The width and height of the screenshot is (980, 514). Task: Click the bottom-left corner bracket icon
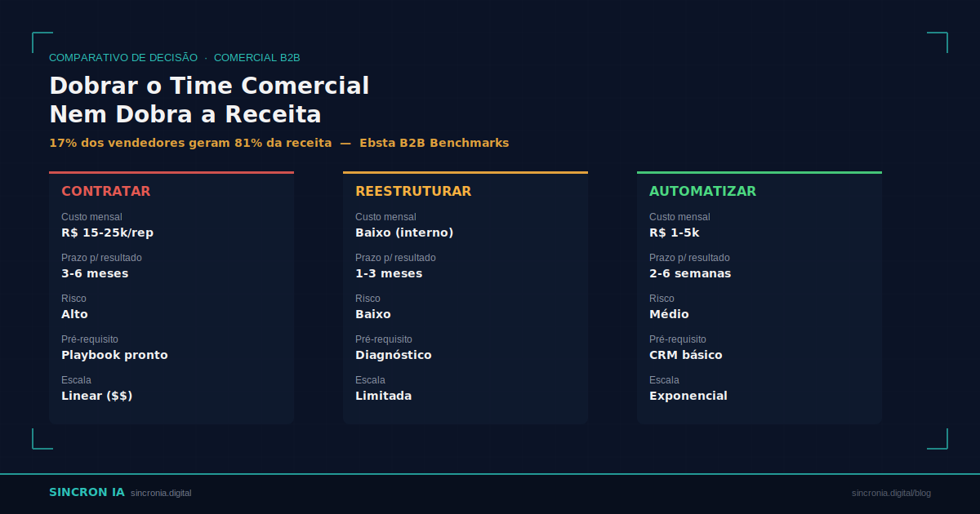(42, 439)
